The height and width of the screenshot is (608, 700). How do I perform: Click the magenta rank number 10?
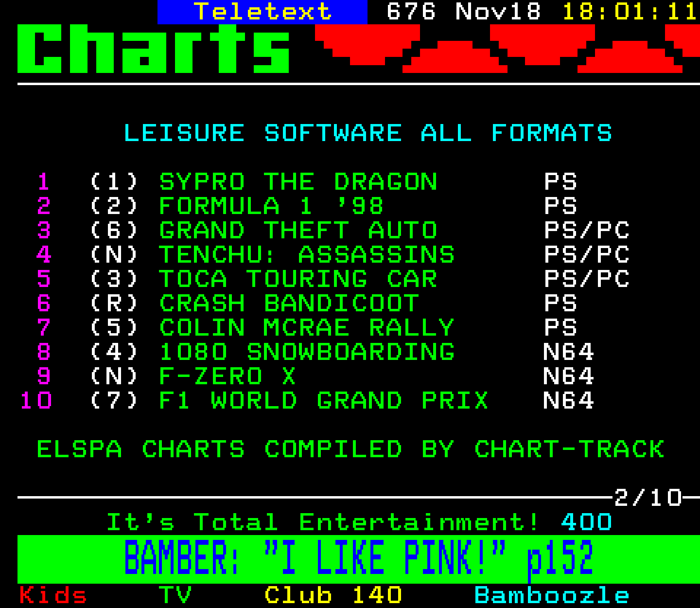tap(36, 401)
